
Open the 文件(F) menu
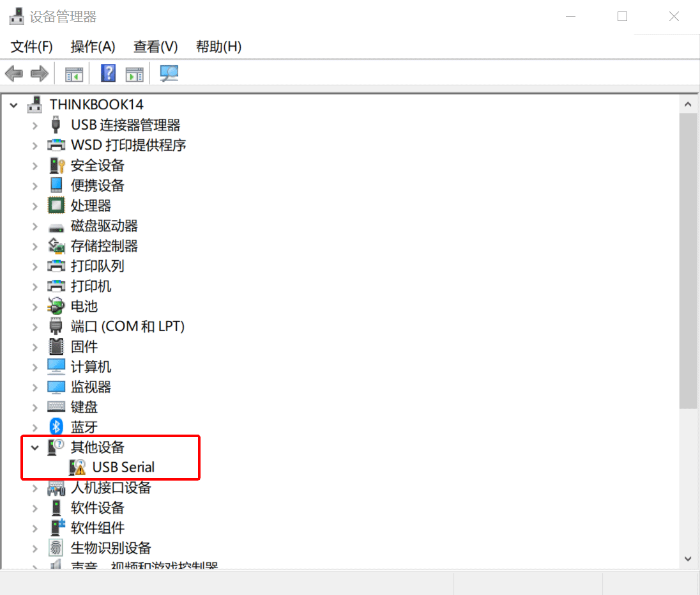tap(30, 46)
